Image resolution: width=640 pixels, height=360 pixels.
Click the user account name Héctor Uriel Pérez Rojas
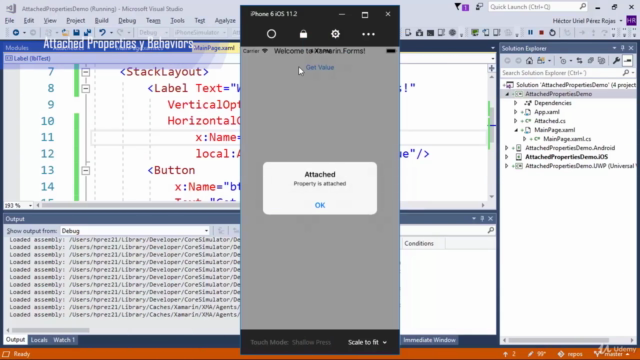[x=584, y=21]
